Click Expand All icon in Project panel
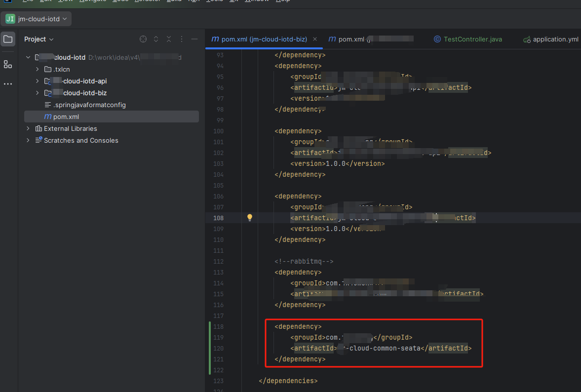The image size is (581, 392). [156, 39]
